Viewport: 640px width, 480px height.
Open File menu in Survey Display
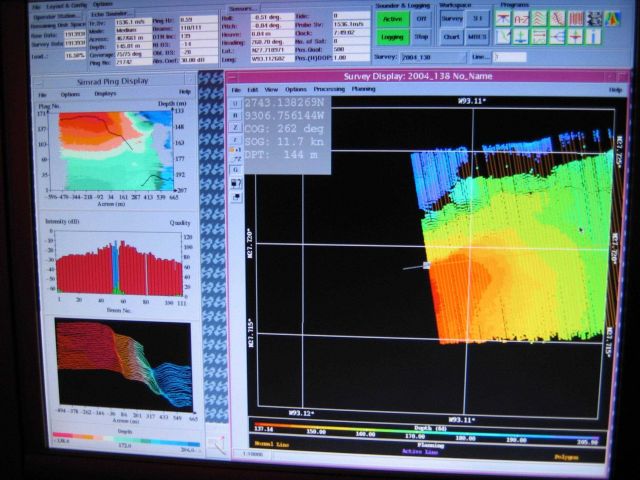(x=236, y=90)
